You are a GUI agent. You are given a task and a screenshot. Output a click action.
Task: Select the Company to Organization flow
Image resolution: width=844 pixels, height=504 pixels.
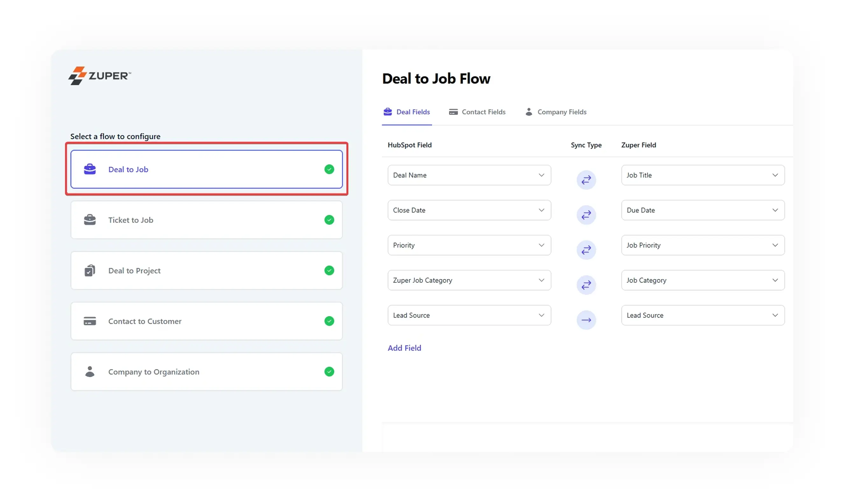(x=207, y=372)
